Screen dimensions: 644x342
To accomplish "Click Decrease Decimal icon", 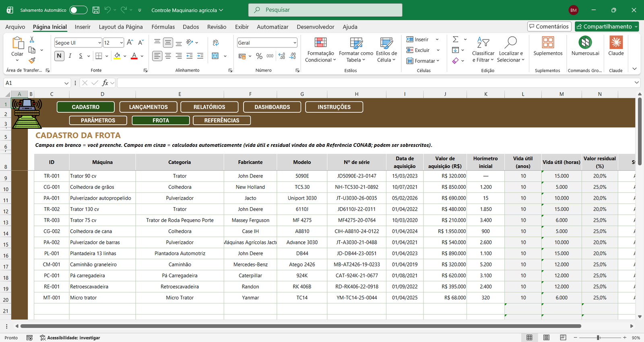I will pos(293,56).
